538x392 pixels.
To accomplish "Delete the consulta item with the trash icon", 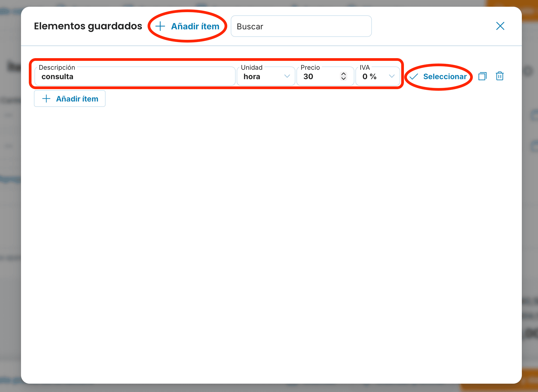I will coord(500,76).
